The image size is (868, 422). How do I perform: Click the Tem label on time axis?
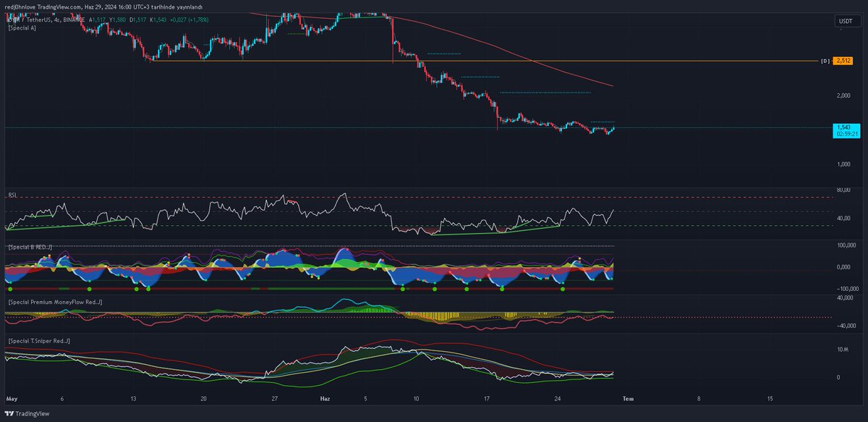[x=629, y=398]
